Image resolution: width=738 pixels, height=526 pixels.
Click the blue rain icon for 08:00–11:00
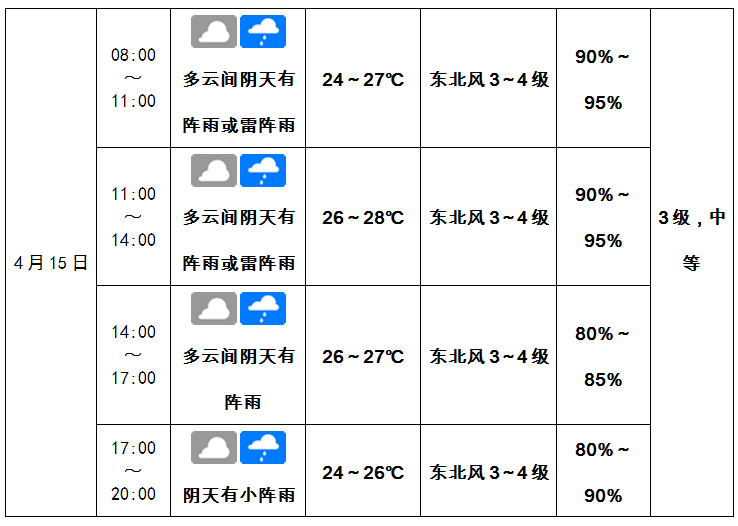pyautogui.click(x=263, y=32)
